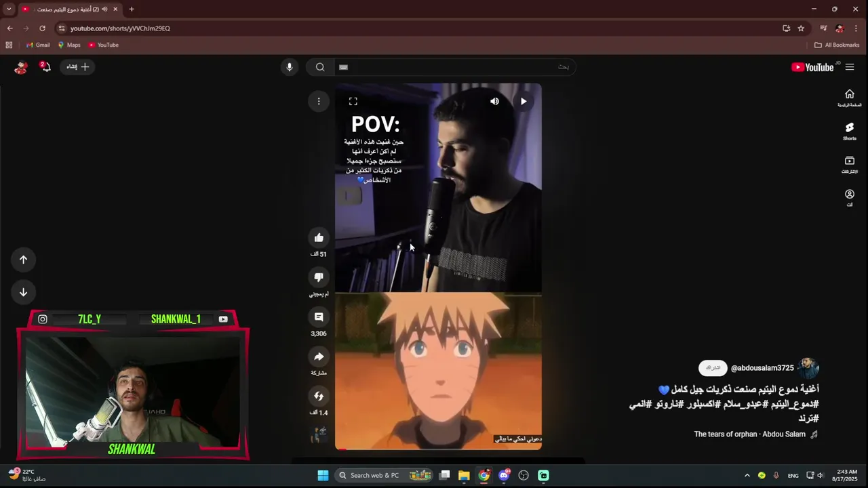
Task: Open the sound 'The tears of orphan · Abdou Salam'
Action: (749, 434)
